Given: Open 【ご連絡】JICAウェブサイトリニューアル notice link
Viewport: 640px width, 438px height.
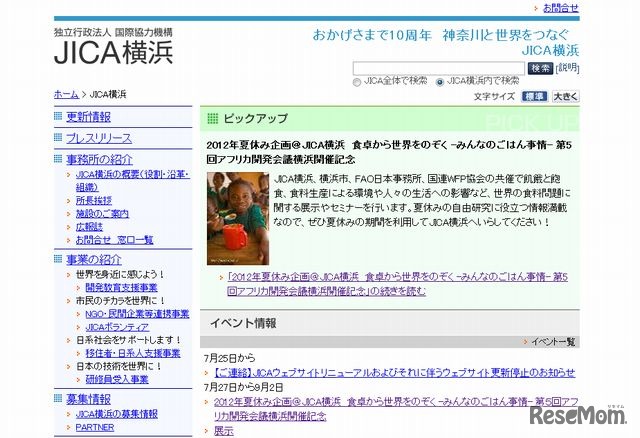Looking at the screenshot, I should coord(394,372).
